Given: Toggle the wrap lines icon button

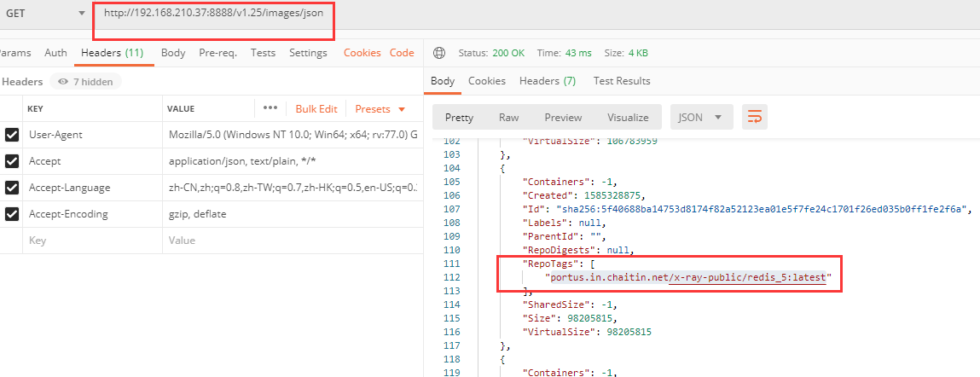Looking at the screenshot, I should tap(754, 118).
